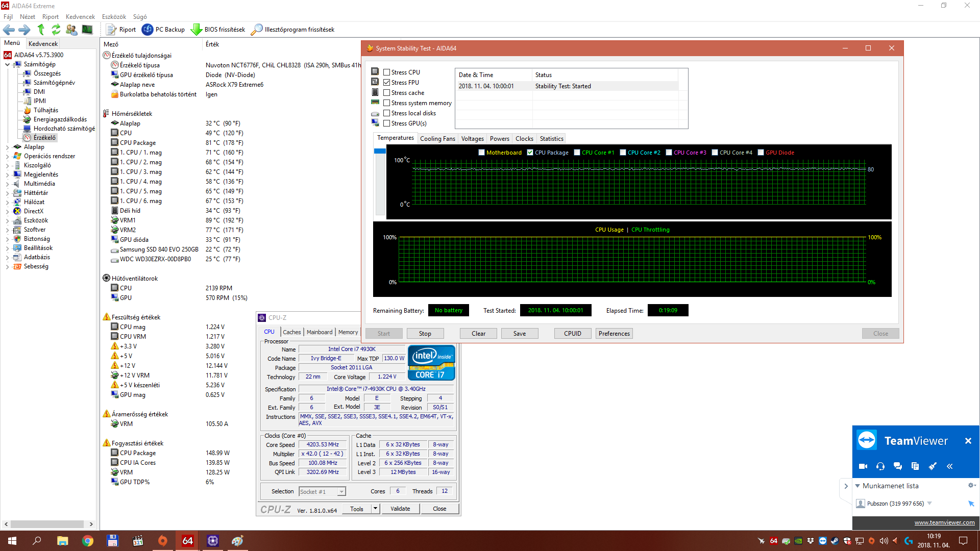
Task: Toggle GPU Diode graph checkbox
Action: click(761, 153)
